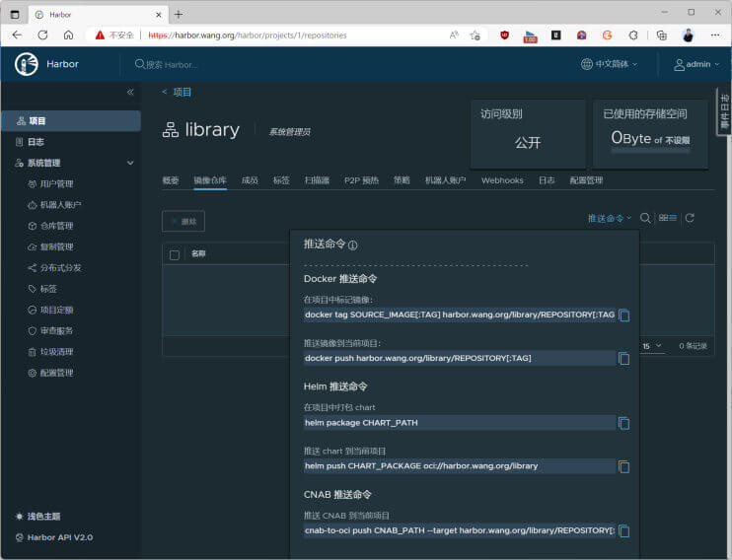
Task: Copy the cnab-to-oci push command
Action: click(623, 530)
